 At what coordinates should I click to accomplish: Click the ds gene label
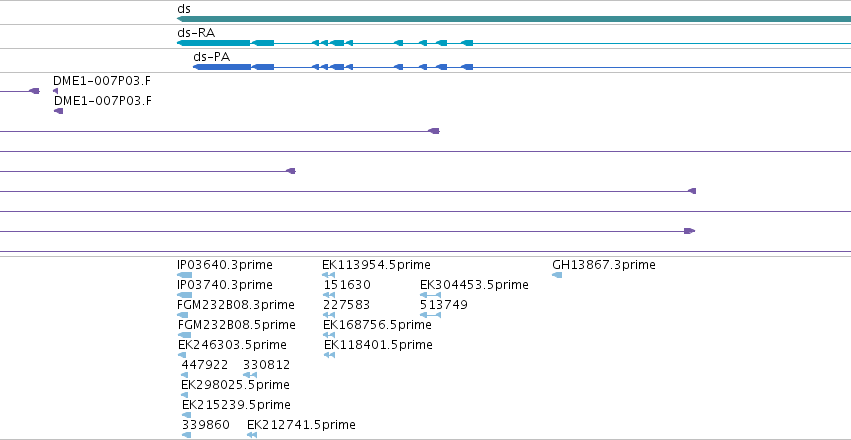[x=184, y=9]
